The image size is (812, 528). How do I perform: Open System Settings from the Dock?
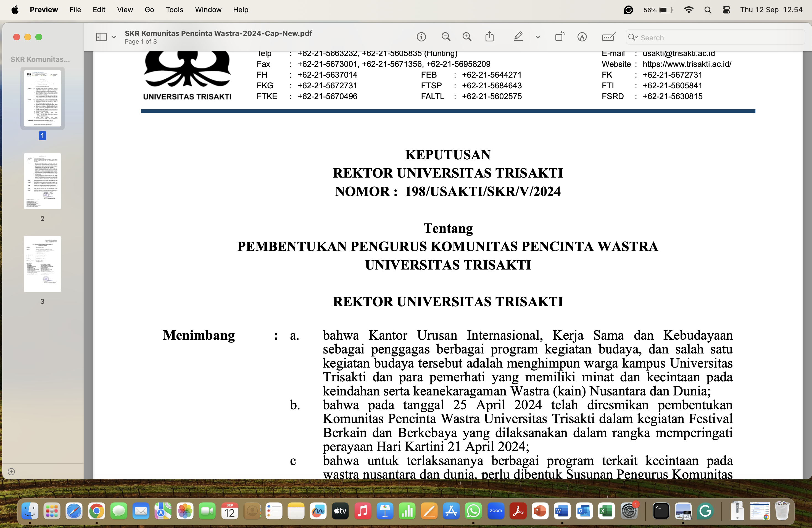[x=629, y=511]
